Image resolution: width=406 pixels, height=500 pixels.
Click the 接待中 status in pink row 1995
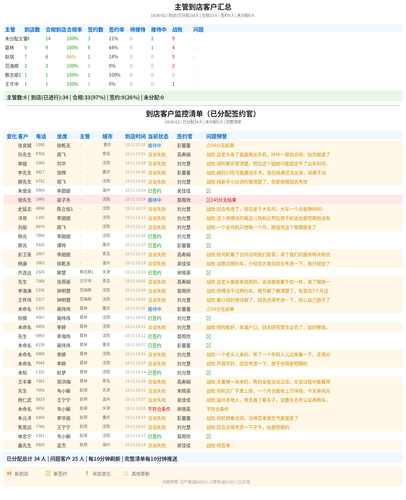[155, 200]
